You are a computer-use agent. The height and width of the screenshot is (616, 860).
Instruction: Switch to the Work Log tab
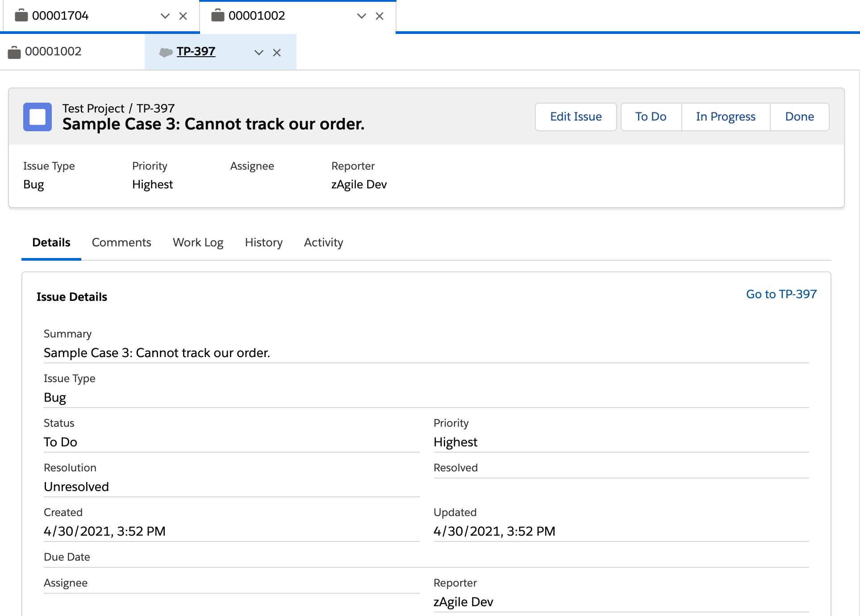coord(198,242)
